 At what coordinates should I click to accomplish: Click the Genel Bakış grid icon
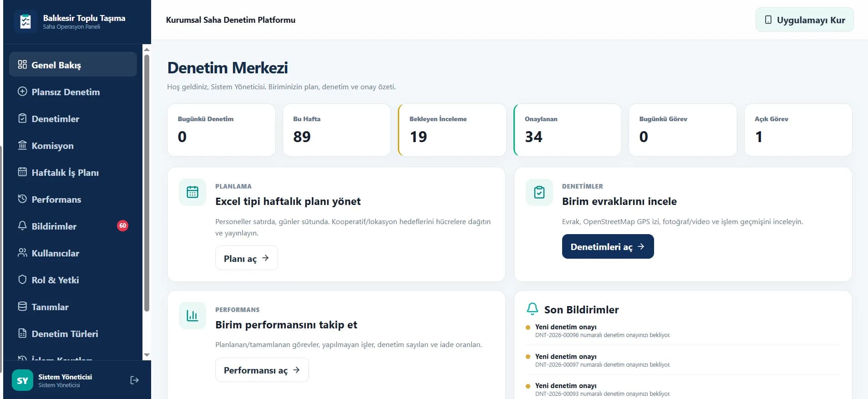(22, 64)
